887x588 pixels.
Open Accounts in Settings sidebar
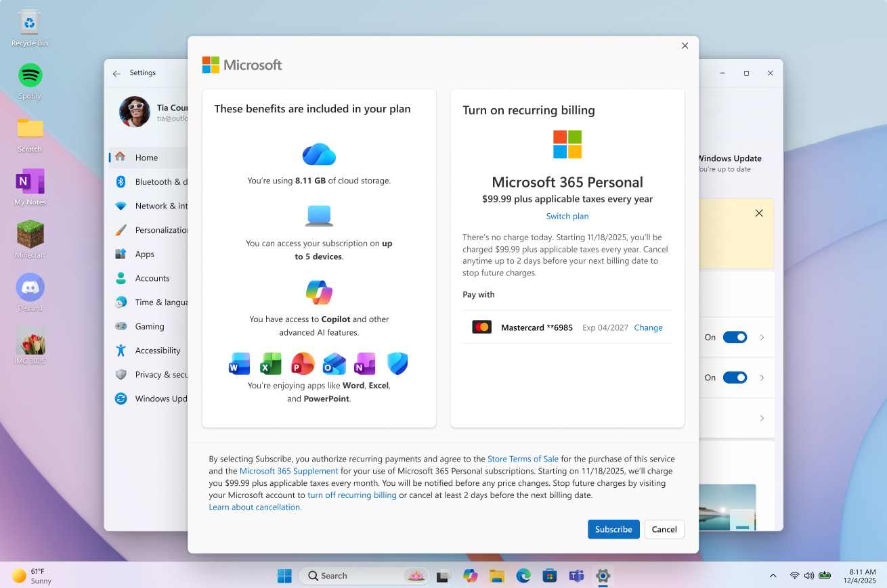148,278
